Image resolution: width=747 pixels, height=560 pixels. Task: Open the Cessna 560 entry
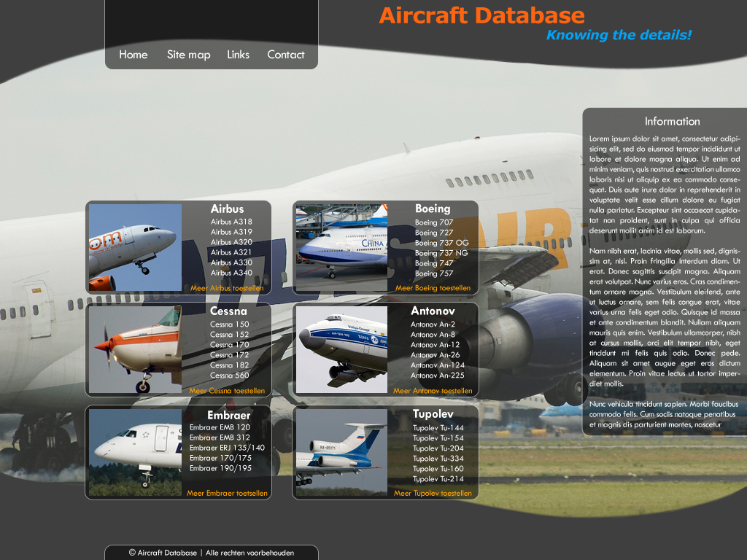[x=229, y=376]
